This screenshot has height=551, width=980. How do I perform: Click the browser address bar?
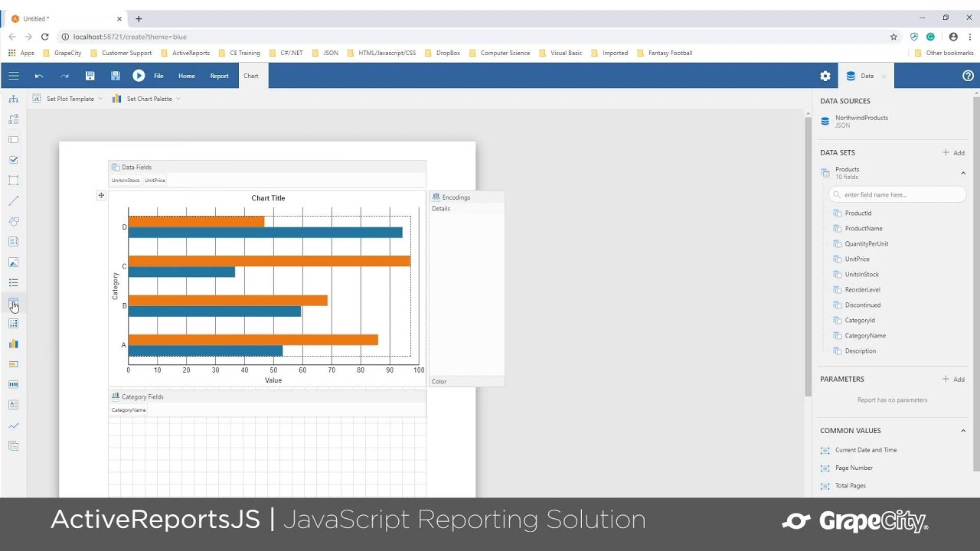(x=475, y=37)
